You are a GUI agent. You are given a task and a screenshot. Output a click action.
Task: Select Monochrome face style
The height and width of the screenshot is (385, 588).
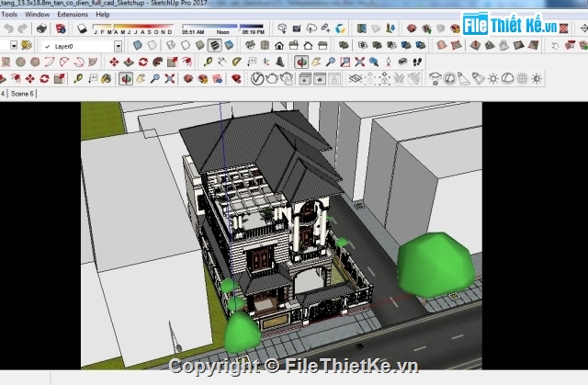(229, 45)
